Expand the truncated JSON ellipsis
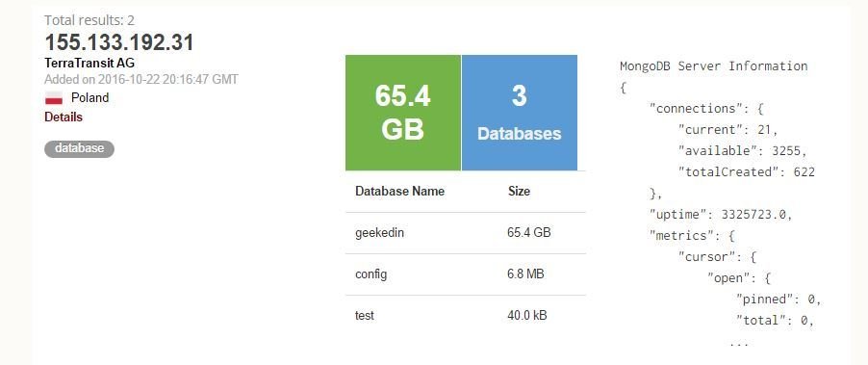Screen dimensions: 868x365 point(739,345)
